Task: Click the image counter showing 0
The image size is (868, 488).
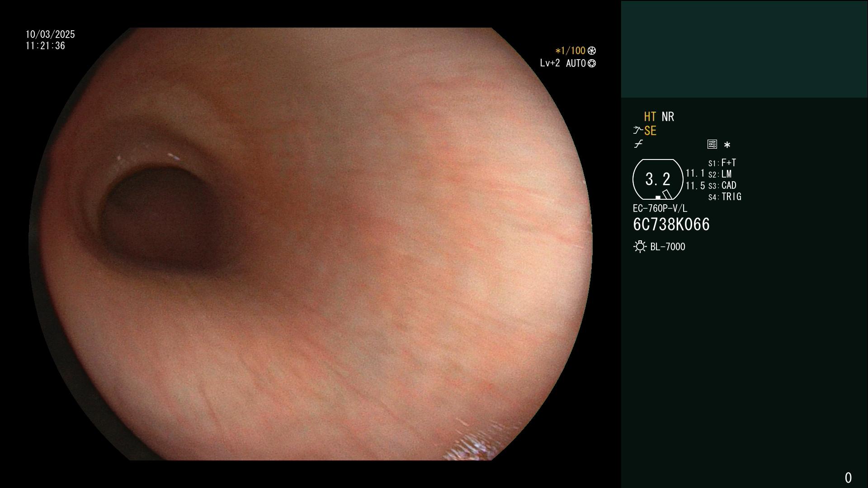Action: click(x=848, y=478)
